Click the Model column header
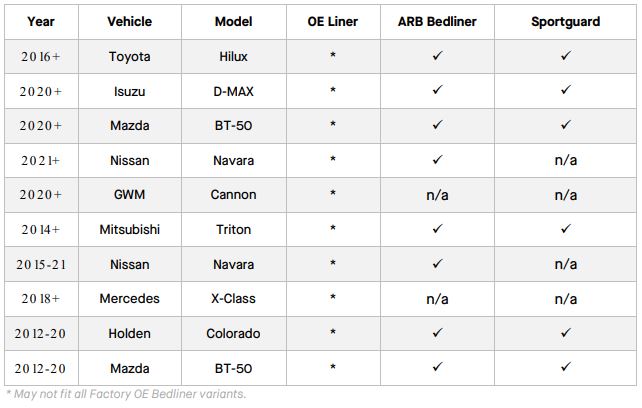The image size is (642, 408). [233, 21]
